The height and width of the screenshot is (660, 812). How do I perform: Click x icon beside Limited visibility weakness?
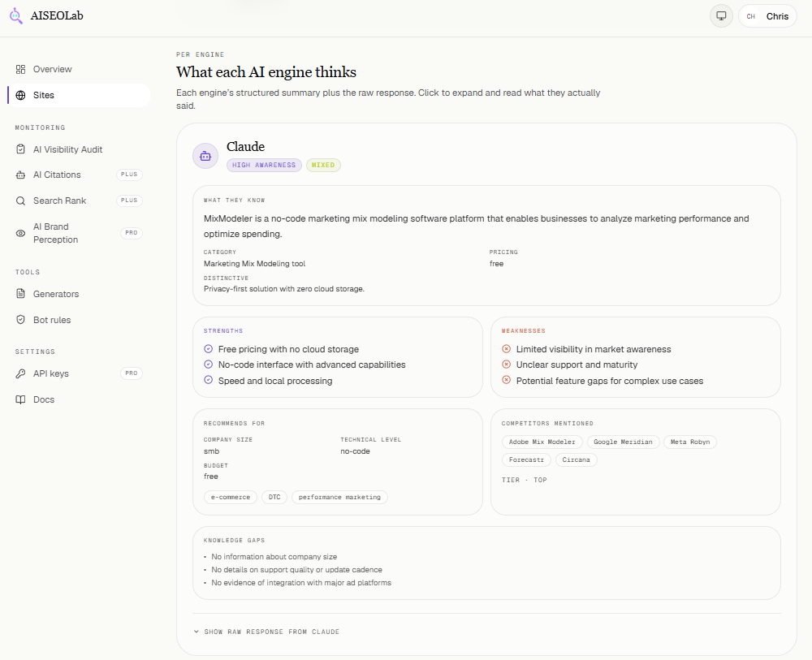pyautogui.click(x=507, y=349)
